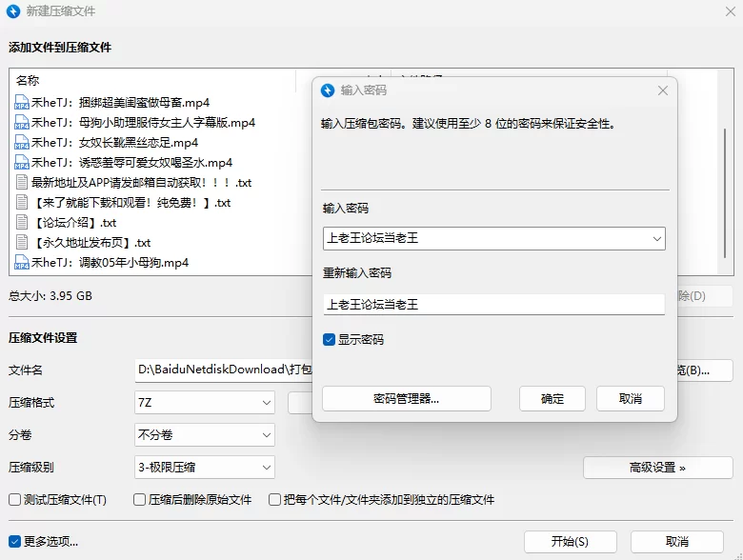Open the 密码管理器 button
743x560 pixels.
(407, 398)
